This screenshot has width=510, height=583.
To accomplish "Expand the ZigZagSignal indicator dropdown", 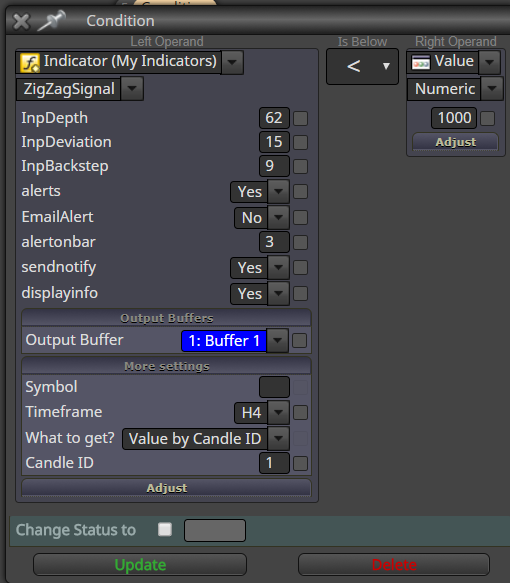I will click(x=132, y=89).
